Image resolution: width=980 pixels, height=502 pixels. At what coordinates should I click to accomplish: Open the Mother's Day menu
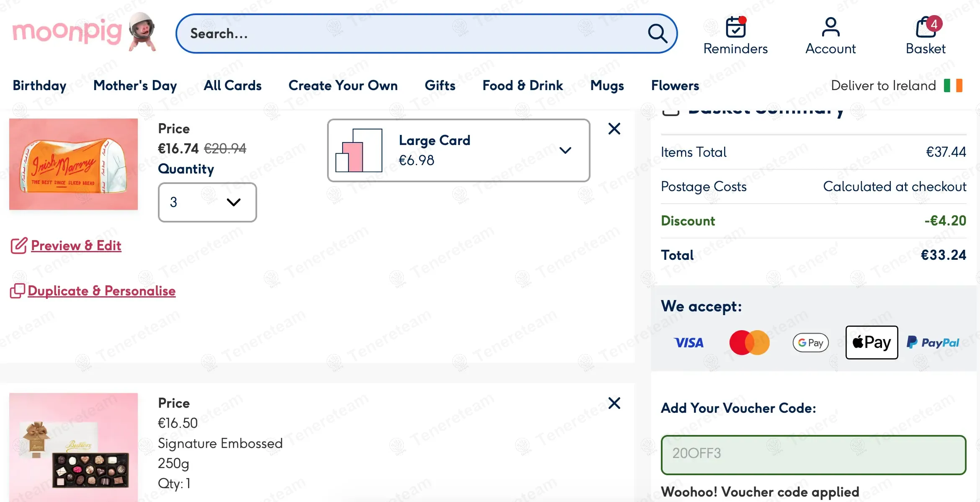(135, 85)
